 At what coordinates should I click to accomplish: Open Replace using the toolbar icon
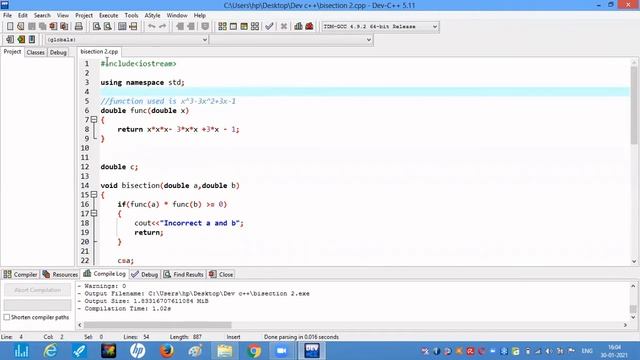tap(107, 27)
